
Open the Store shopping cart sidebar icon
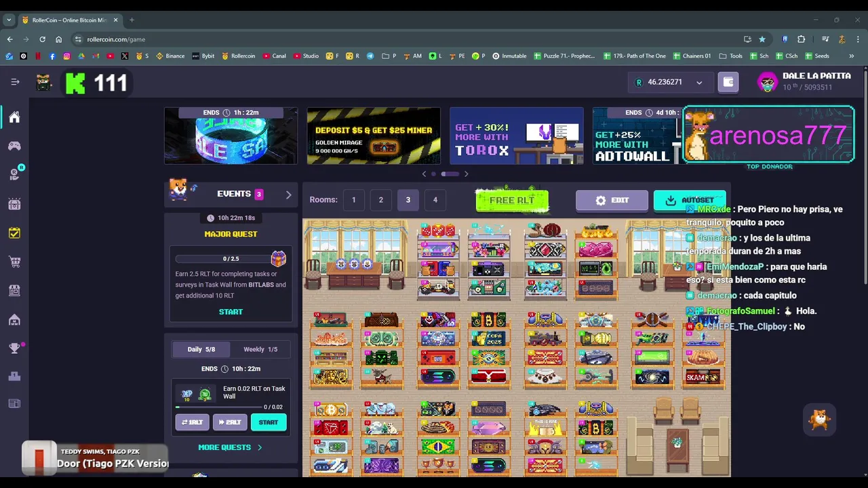(14, 262)
